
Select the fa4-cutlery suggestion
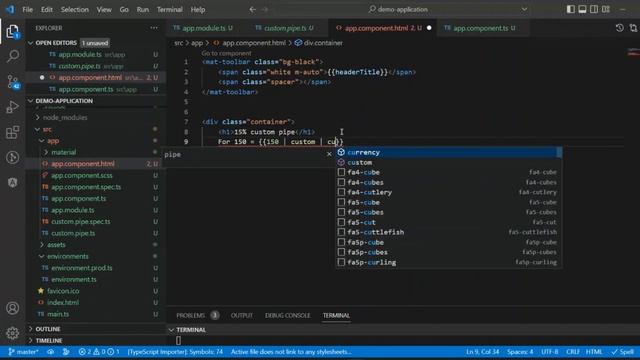(x=448, y=192)
